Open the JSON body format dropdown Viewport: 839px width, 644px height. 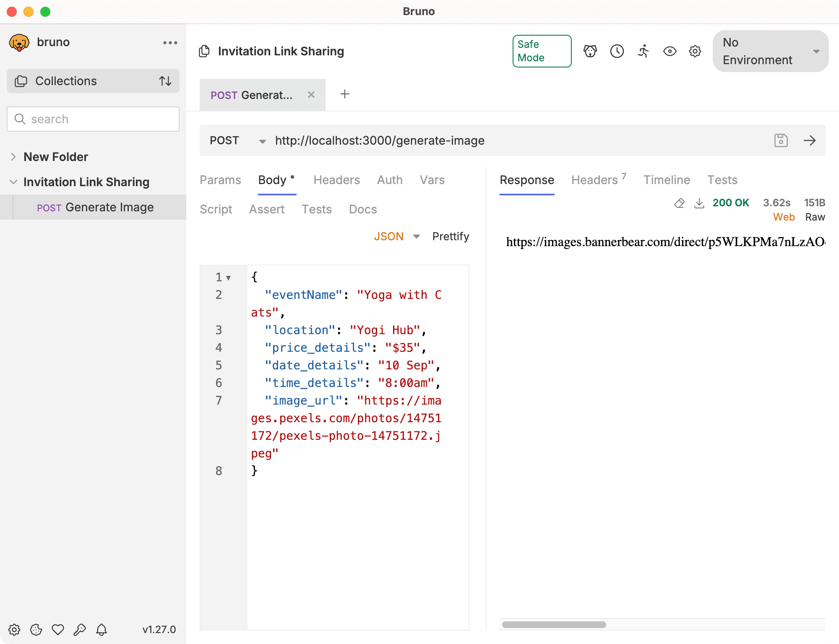[396, 236]
